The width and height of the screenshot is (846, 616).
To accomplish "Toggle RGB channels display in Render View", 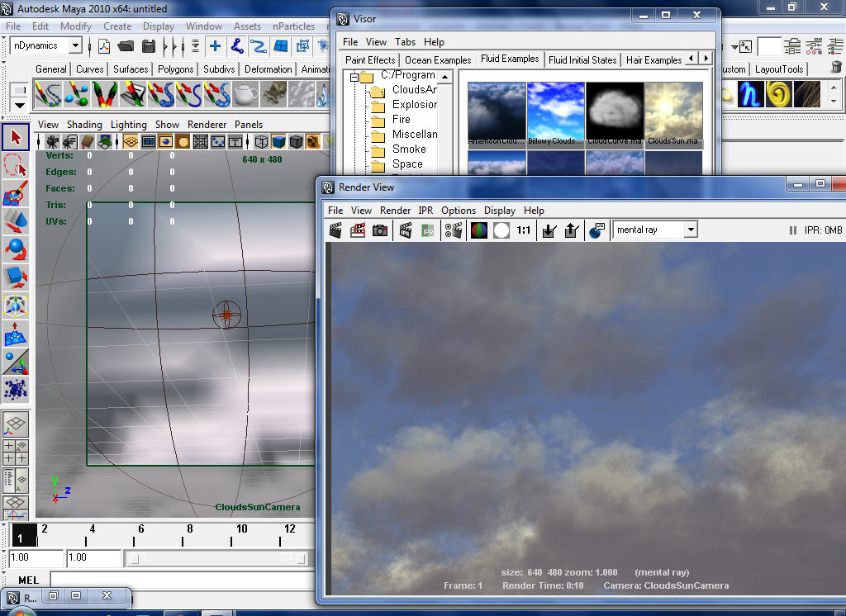I will click(x=479, y=231).
